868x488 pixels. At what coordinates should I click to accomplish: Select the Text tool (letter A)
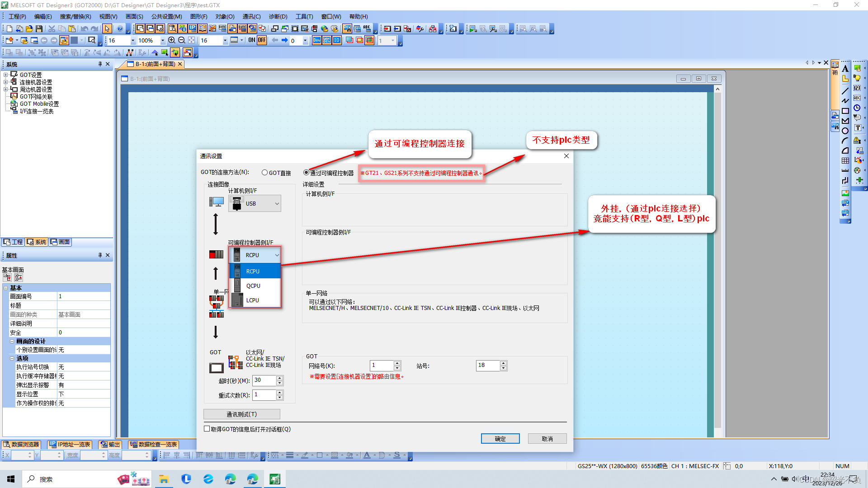(845, 69)
